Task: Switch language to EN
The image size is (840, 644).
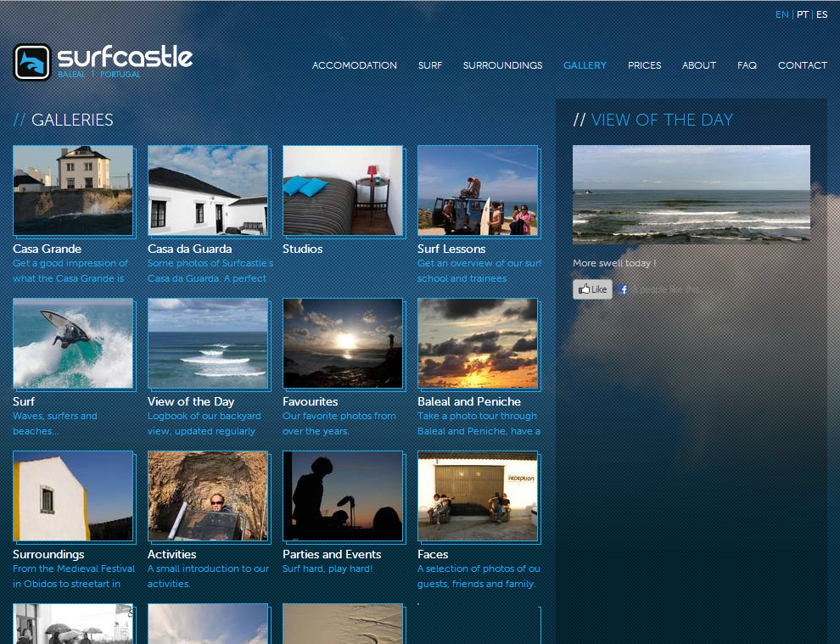Action: click(x=781, y=14)
